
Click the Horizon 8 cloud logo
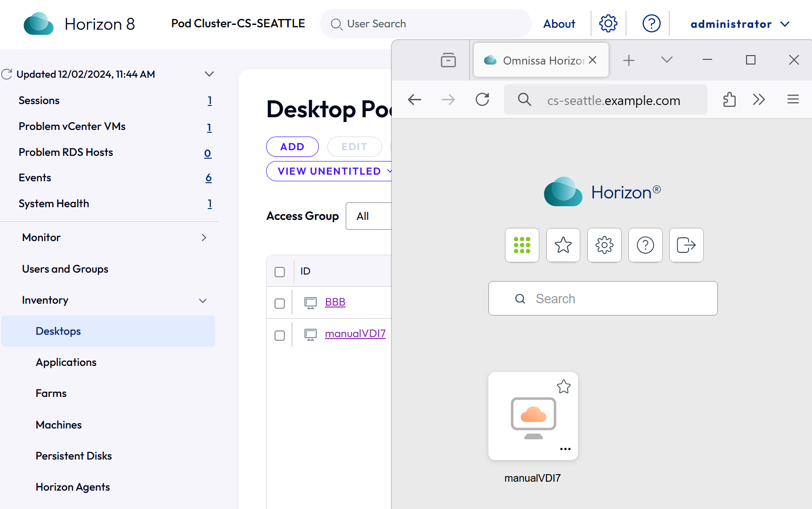tap(39, 24)
